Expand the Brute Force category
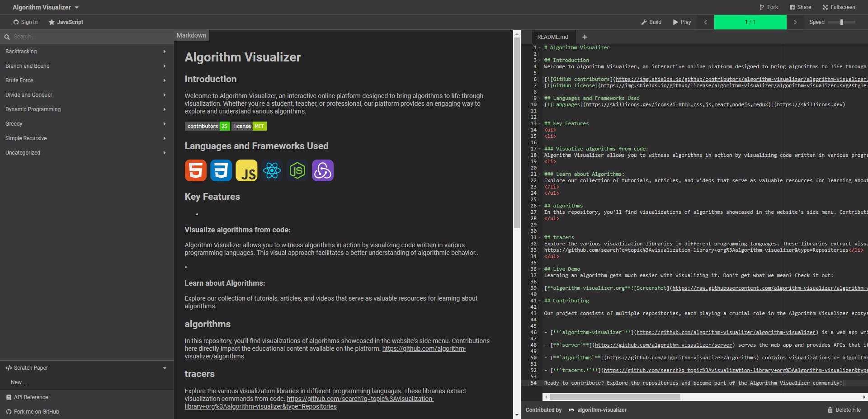The width and height of the screenshot is (868, 419). pyautogui.click(x=87, y=80)
